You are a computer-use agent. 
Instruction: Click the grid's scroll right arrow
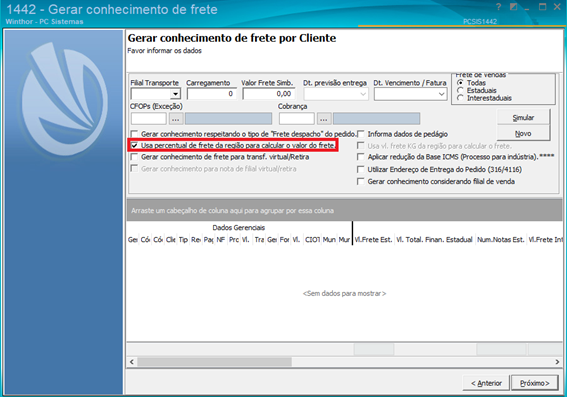coord(557,362)
